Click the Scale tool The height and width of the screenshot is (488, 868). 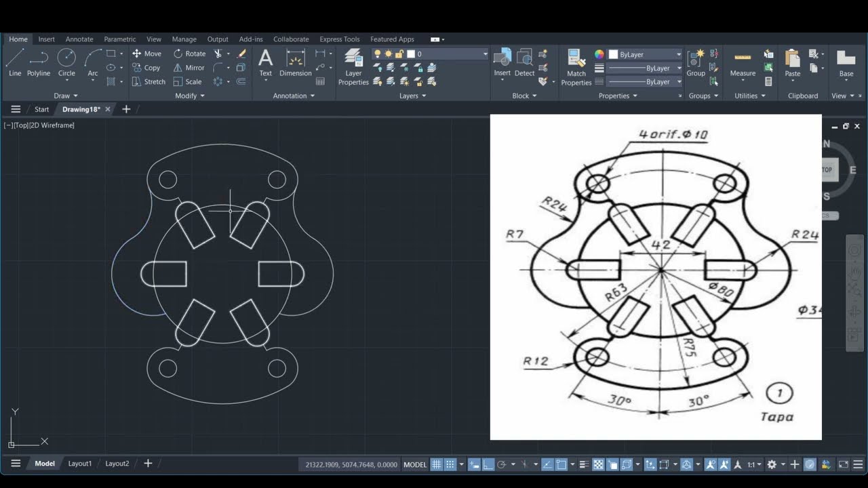[187, 81]
